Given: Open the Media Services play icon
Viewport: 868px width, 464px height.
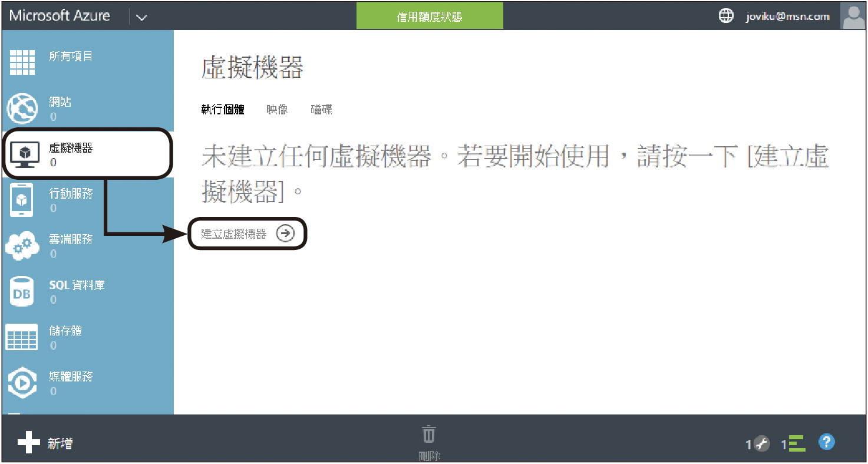Looking at the screenshot, I should pyautogui.click(x=22, y=383).
